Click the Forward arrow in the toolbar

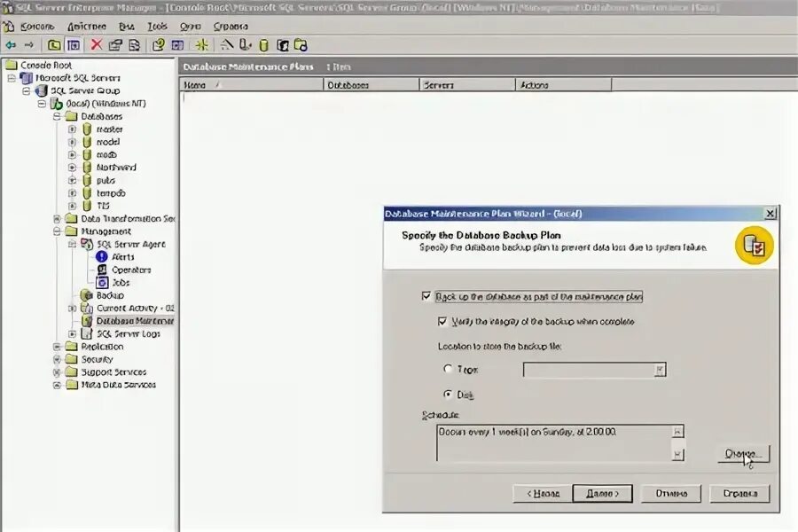(x=29, y=45)
